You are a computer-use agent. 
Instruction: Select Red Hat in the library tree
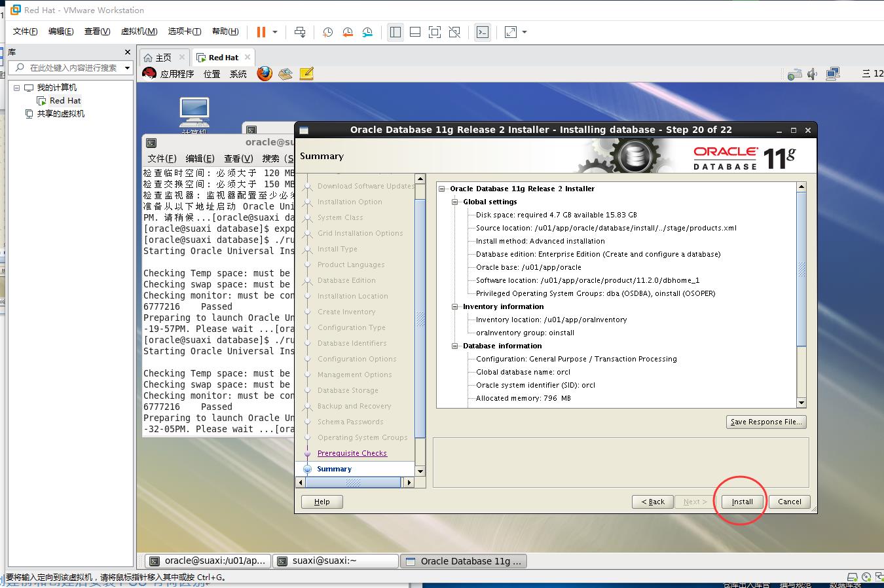65,101
